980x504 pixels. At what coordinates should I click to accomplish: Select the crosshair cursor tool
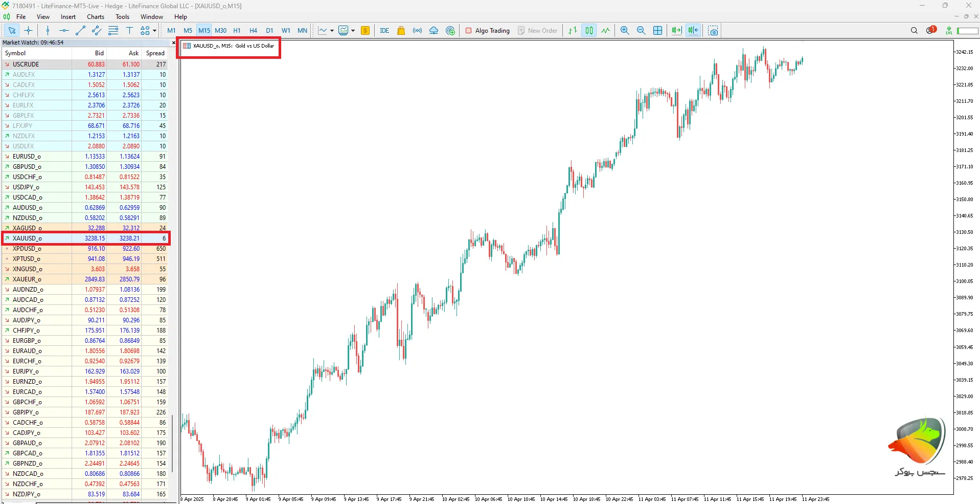tap(29, 31)
